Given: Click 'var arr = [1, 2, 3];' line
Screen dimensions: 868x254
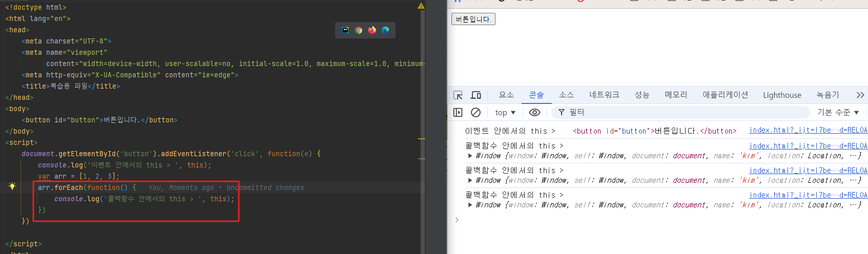Looking at the screenshot, I should [x=79, y=176].
